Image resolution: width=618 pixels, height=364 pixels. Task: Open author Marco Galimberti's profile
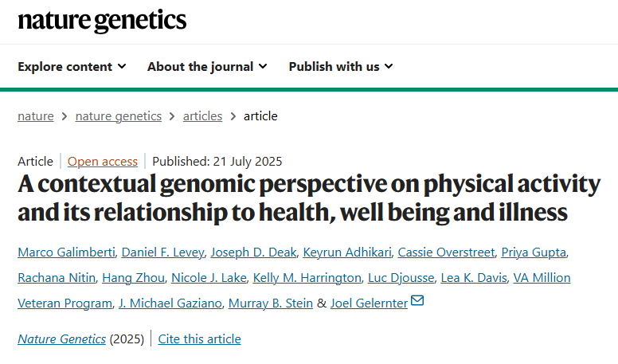pos(66,252)
